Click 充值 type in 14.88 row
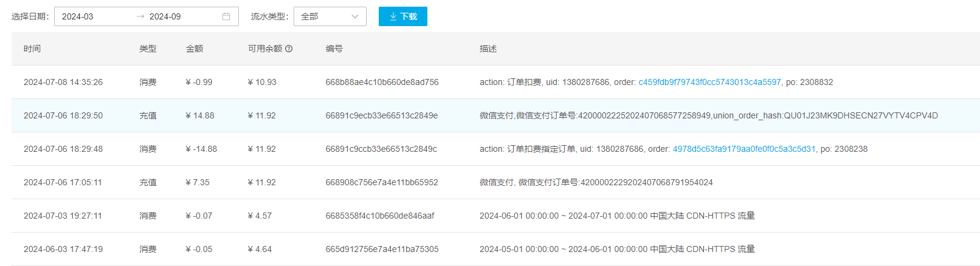This screenshot has height=266, width=980. point(148,115)
